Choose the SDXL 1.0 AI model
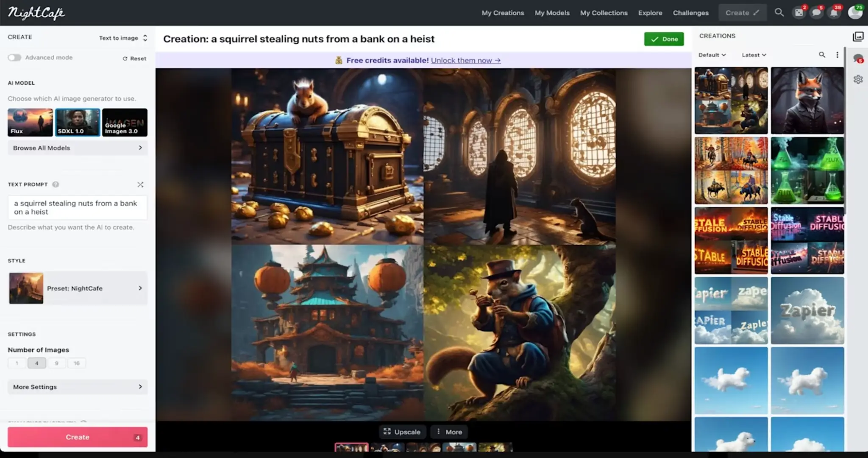Image resolution: width=868 pixels, height=458 pixels. 78,122
